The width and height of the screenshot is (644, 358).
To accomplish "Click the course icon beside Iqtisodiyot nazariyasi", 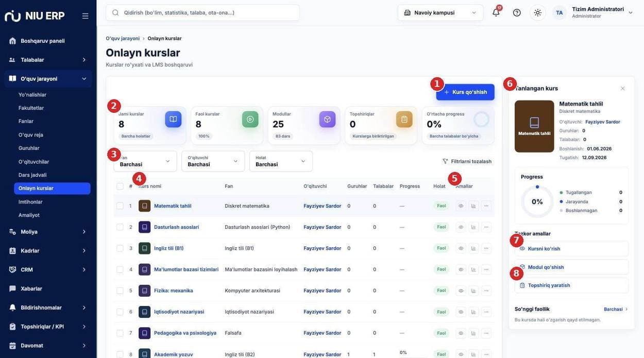I will pos(145,312).
